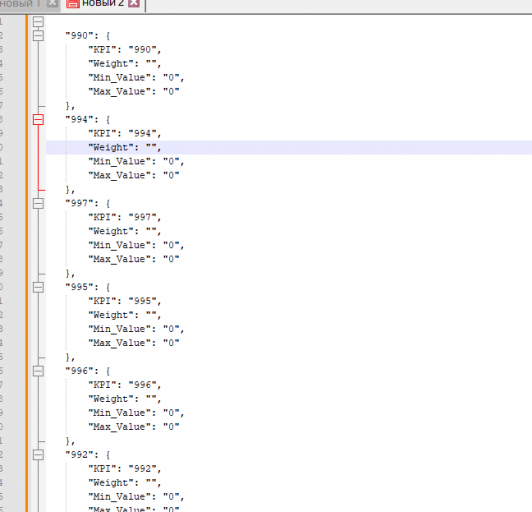Click "Max_Value": "0" under "990"

[x=134, y=92]
